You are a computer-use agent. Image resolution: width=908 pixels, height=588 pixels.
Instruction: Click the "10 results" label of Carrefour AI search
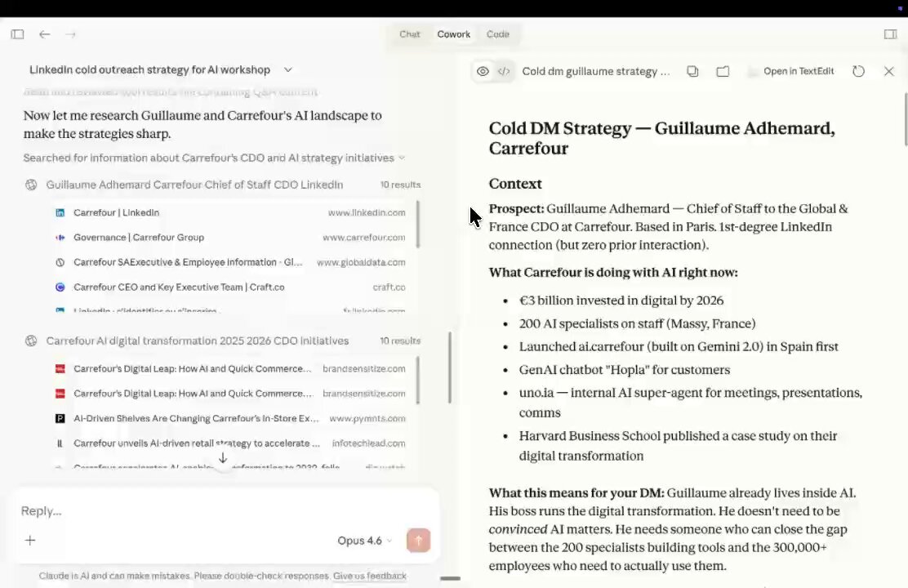[400, 341]
